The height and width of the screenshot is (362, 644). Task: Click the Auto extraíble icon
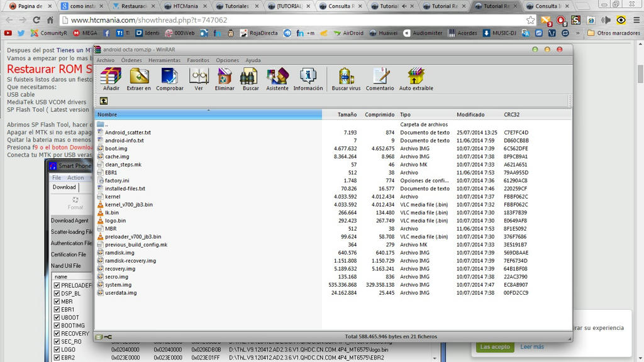[x=416, y=77]
